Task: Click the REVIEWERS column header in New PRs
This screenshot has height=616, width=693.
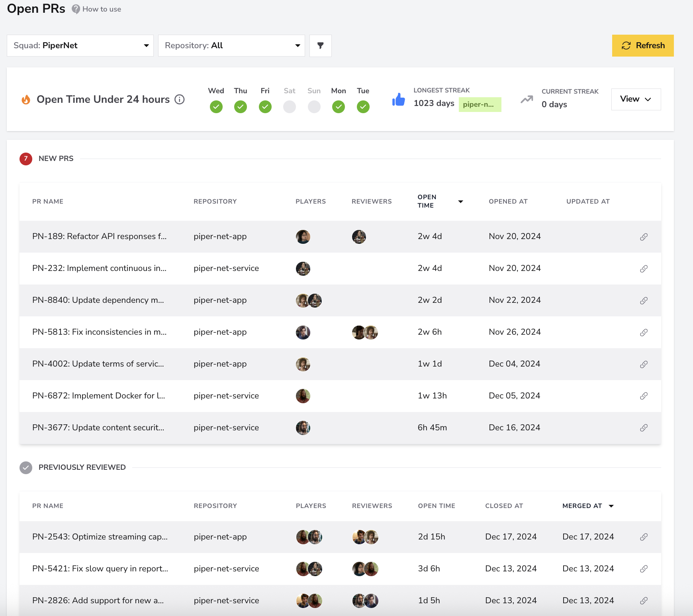Action: [372, 202]
